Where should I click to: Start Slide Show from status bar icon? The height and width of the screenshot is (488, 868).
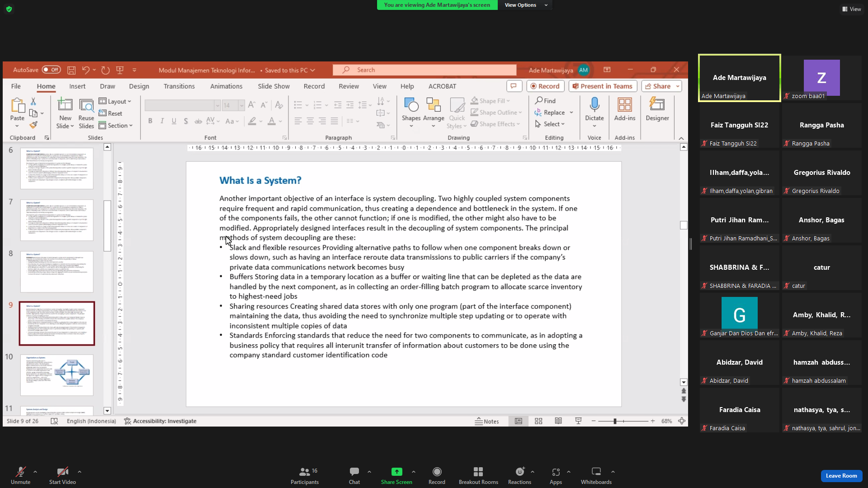[x=578, y=421]
